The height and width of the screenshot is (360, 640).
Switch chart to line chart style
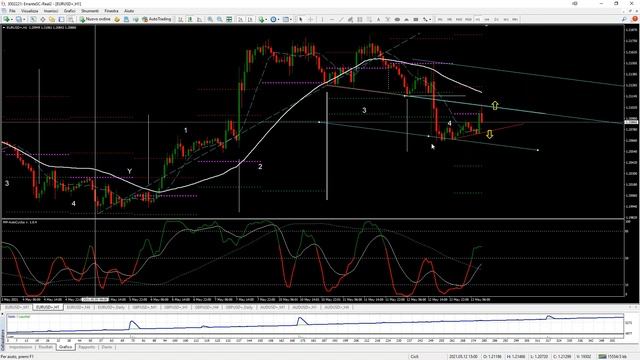(199, 19)
